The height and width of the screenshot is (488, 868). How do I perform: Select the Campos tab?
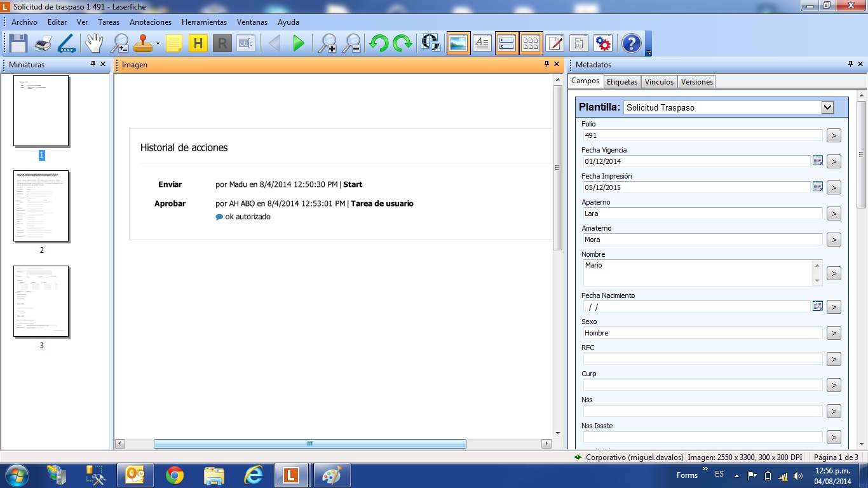pos(585,81)
